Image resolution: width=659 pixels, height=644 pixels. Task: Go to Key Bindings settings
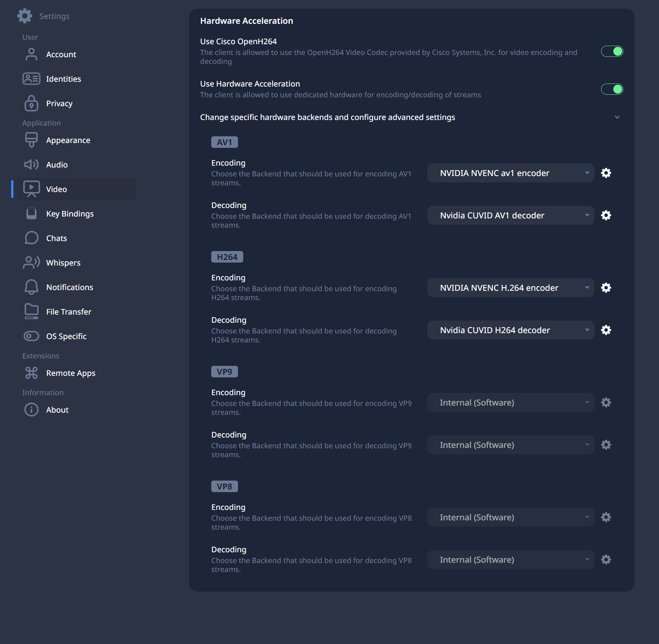(70, 214)
